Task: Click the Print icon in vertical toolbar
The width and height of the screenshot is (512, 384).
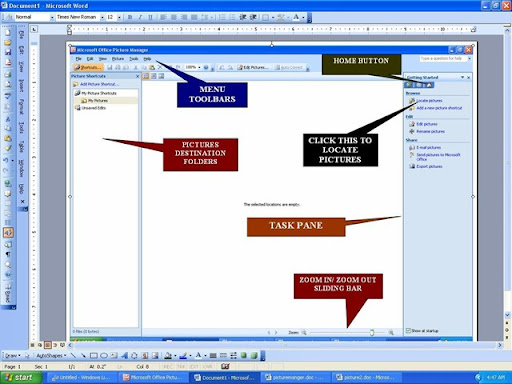Action: [8, 75]
